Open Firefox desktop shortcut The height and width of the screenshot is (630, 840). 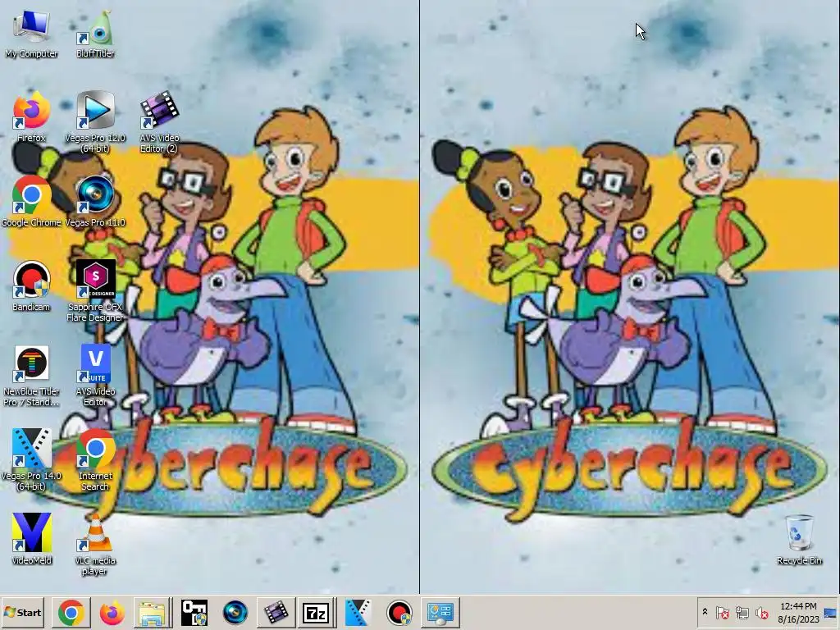pos(31,118)
